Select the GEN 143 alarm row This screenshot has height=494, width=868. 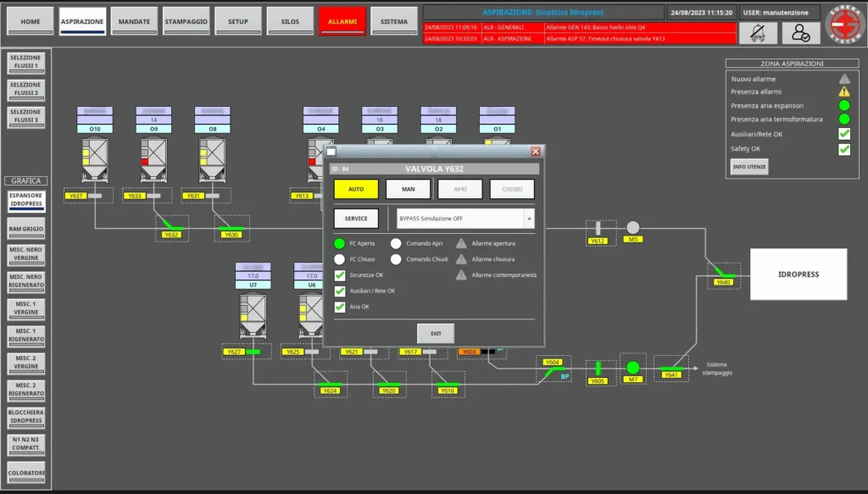click(x=580, y=27)
